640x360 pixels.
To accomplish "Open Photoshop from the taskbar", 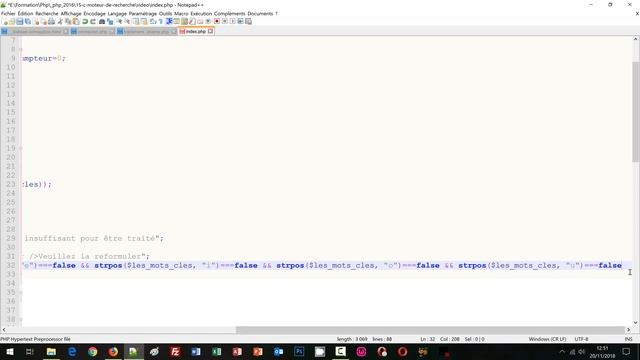I will 299,351.
